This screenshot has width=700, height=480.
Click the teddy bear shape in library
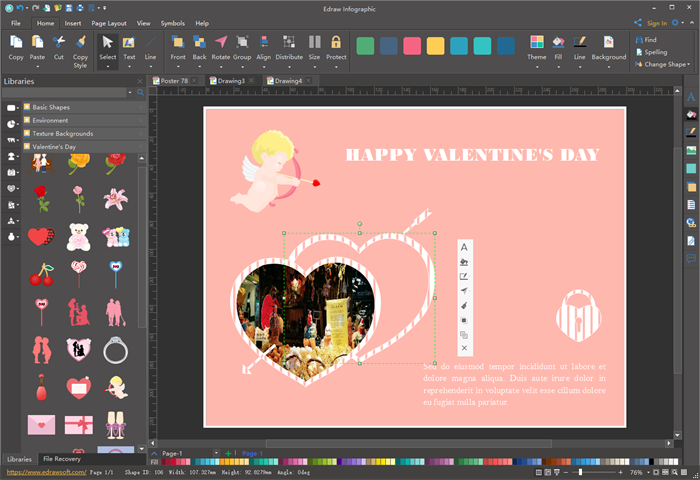click(x=79, y=236)
